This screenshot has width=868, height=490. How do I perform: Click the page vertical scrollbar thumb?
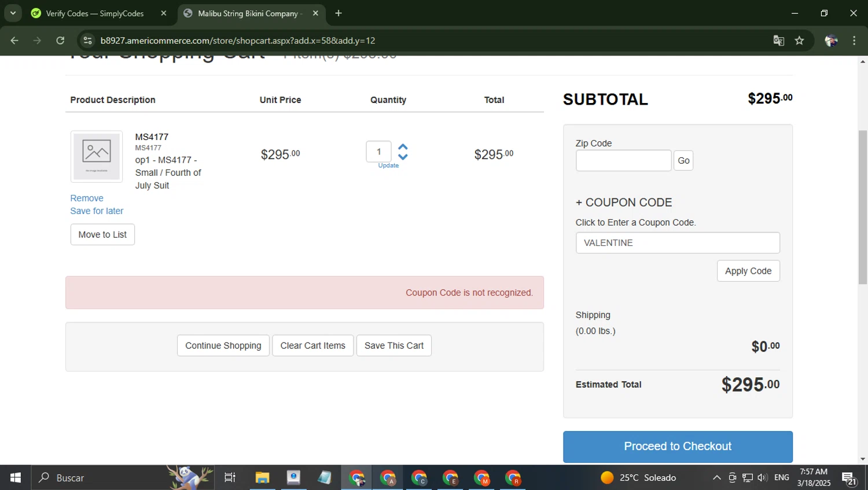click(863, 207)
